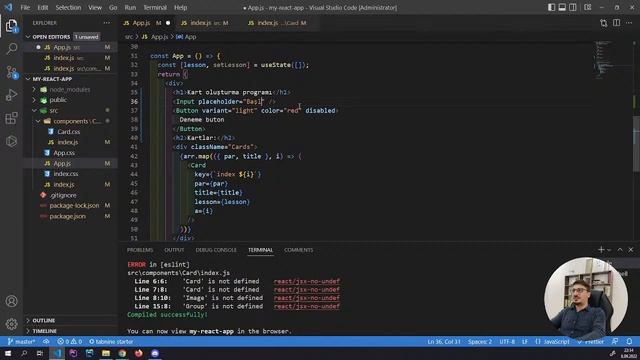Open package.json in the file tree

67,216
